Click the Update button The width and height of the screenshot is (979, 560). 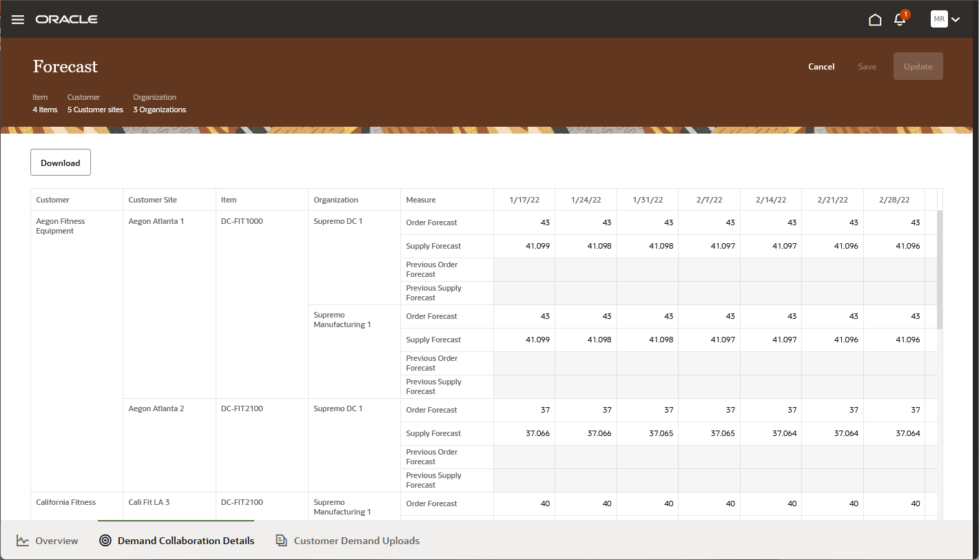(x=918, y=67)
